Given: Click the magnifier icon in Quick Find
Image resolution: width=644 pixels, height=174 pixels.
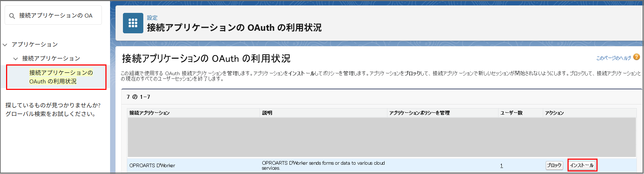Looking at the screenshot, I should pyautogui.click(x=12, y=16).
